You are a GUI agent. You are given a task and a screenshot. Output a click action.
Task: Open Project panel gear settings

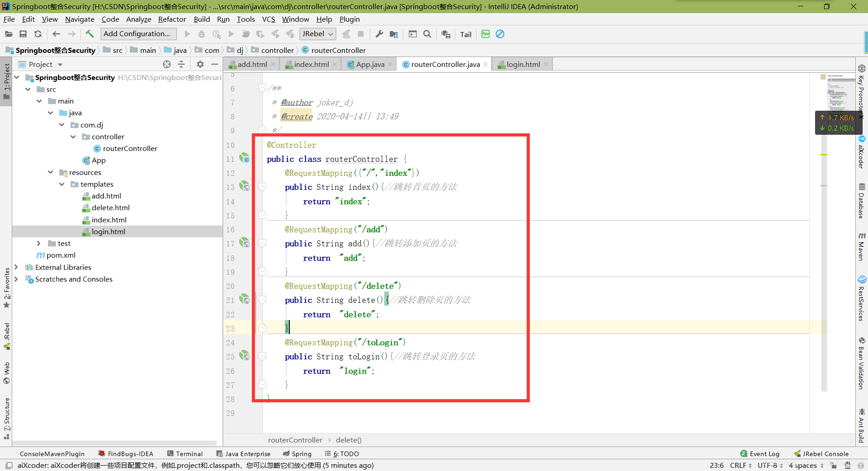point(200,64)
